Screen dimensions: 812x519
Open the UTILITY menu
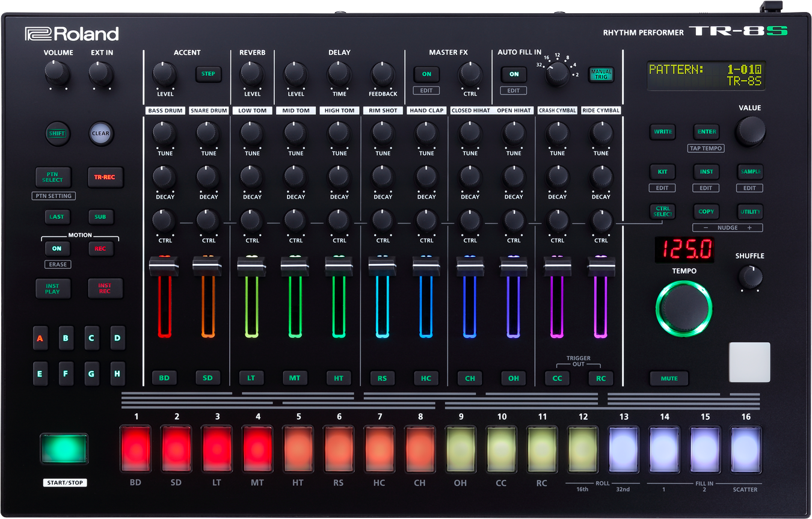[x=750, y=212]
